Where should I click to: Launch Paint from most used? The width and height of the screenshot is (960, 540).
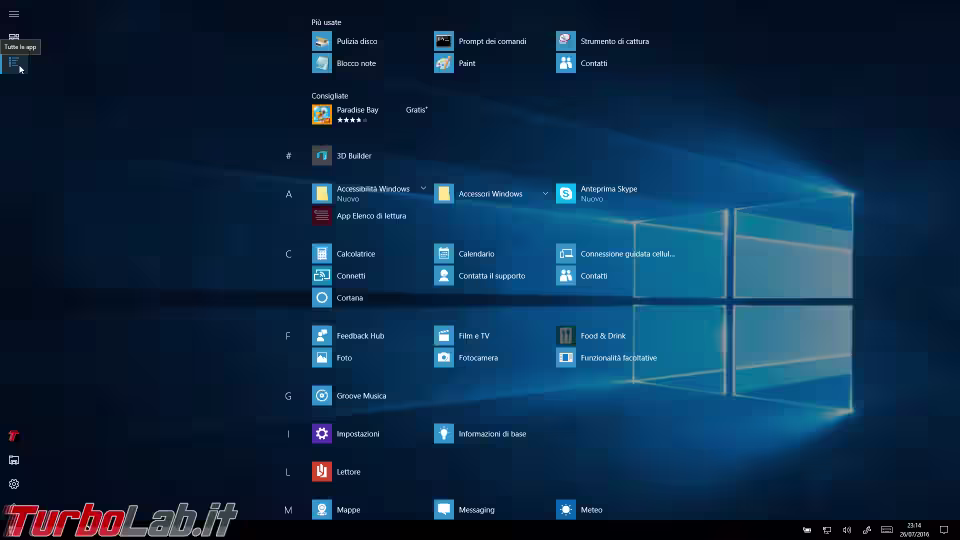(455, 63)
